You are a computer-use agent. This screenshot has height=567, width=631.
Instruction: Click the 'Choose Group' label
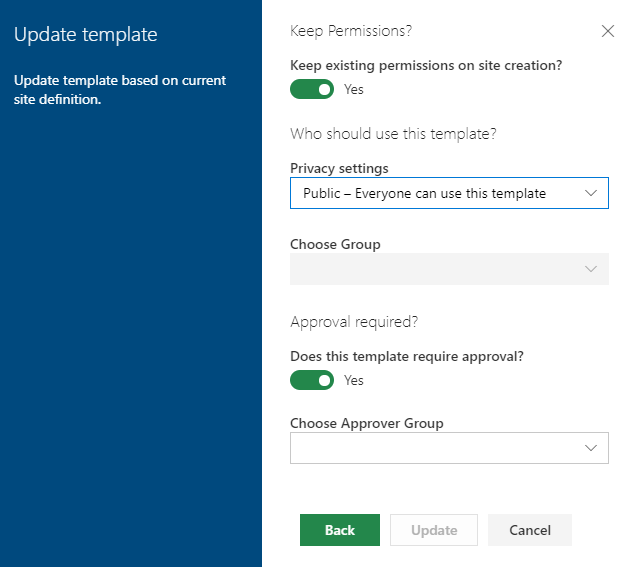click(335, 244)
